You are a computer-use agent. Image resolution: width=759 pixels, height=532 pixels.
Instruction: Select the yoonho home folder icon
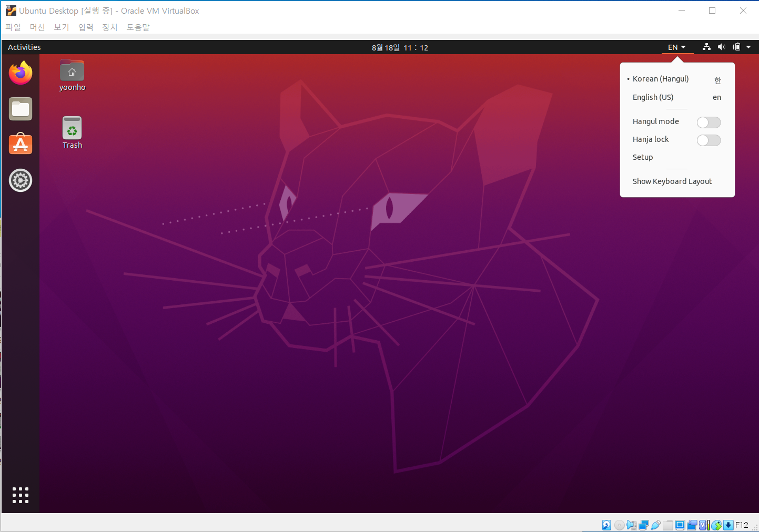click(72, 76)
